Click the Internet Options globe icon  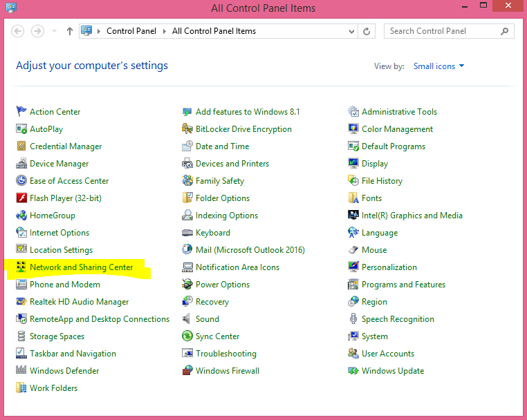[x=21, y=232]
